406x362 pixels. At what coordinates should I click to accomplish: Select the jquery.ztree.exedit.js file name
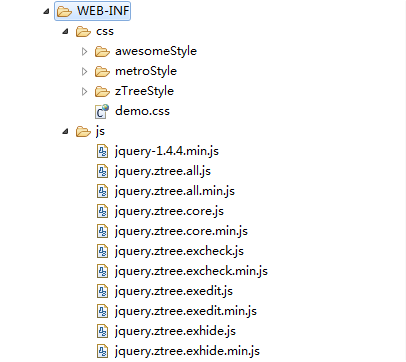click(174, 291)
